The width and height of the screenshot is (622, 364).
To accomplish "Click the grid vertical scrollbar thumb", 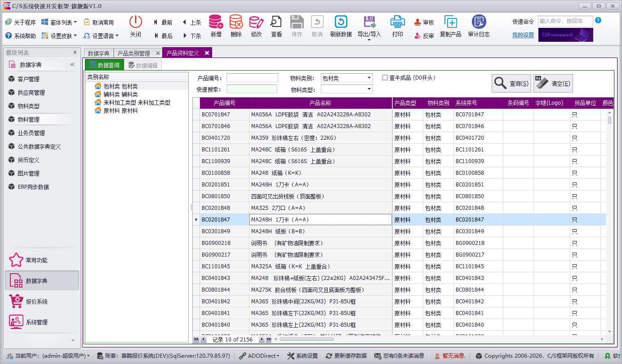I will pyautogui.click(x=609, y=120).
